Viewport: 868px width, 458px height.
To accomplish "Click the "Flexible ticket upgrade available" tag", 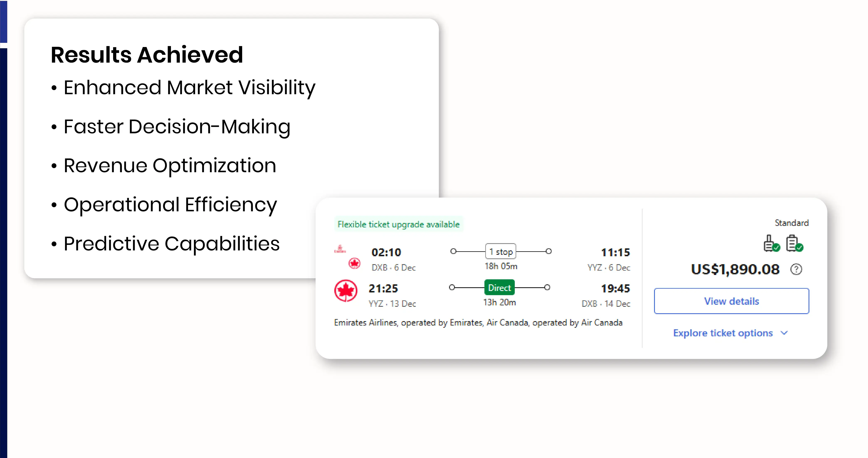I will (398, 224).
